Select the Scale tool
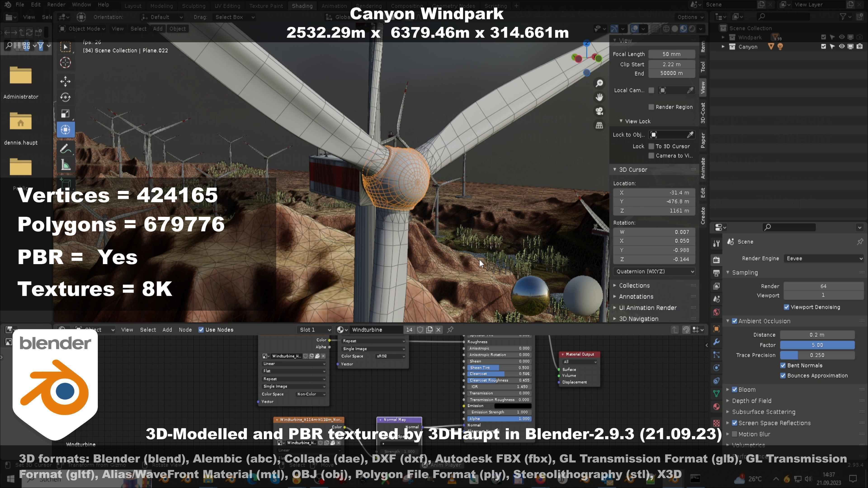 pyautogui.click(x=65, y=113)
